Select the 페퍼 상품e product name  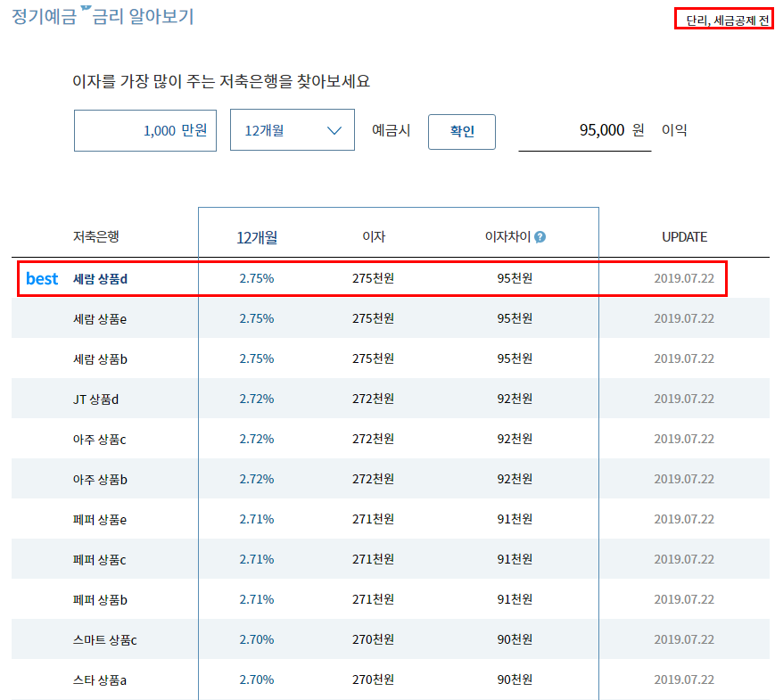[x=100, y=520]
